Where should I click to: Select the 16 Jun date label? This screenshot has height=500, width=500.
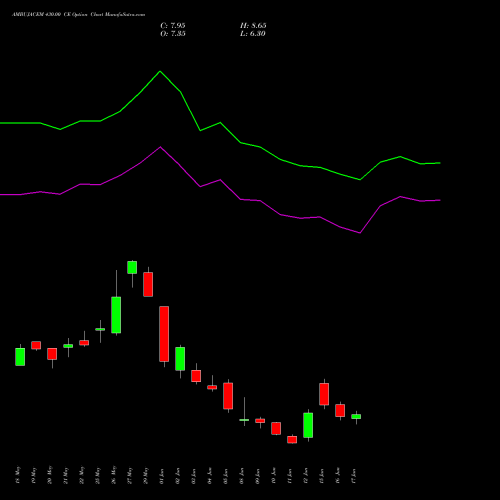pyautogui.click(x=338, y=476)
